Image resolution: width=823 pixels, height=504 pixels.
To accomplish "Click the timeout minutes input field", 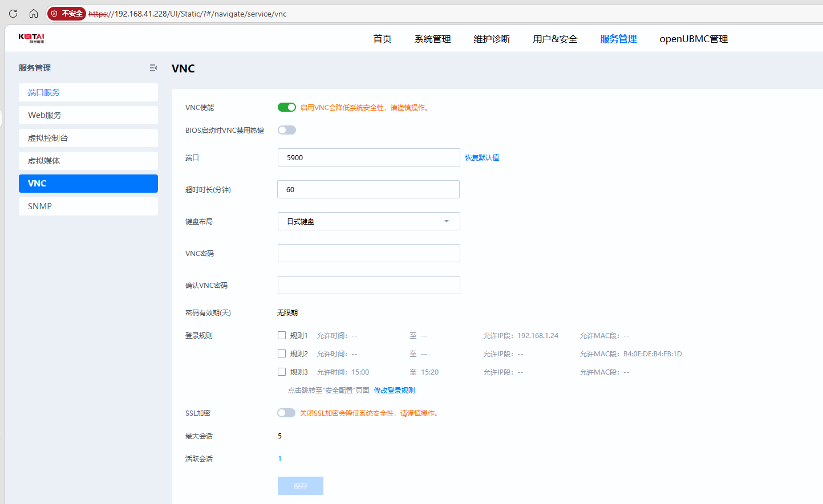I will point(368,189).
